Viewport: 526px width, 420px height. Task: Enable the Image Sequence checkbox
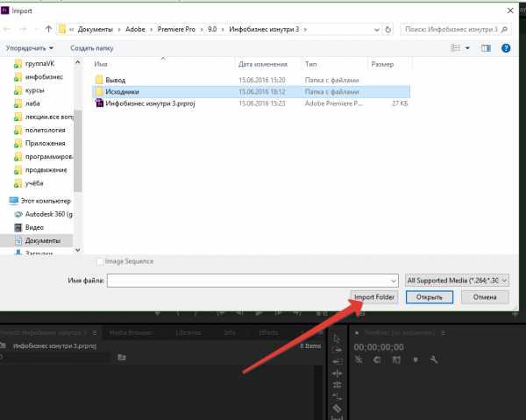(x=99, y=261)
